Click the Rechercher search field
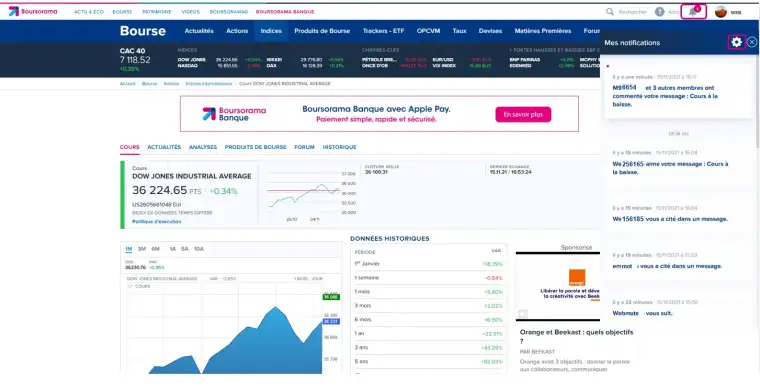 tap(633, 12)
